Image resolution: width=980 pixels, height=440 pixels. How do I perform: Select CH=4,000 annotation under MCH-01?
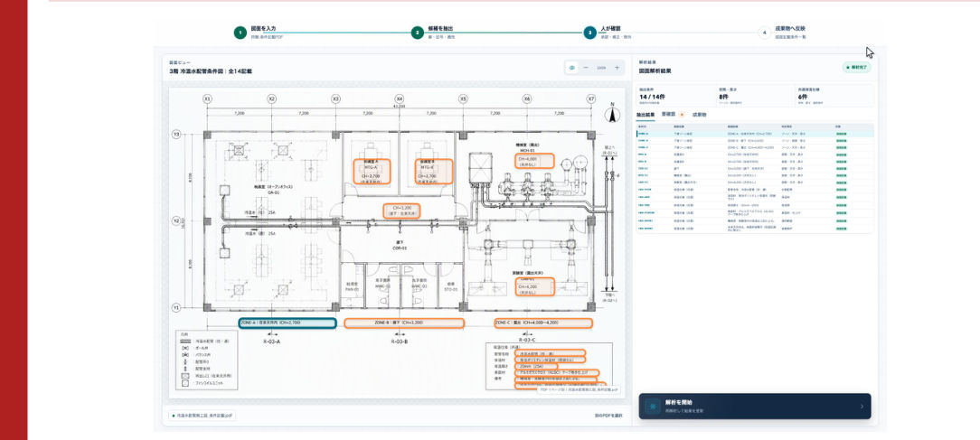(x=535, y=162)
